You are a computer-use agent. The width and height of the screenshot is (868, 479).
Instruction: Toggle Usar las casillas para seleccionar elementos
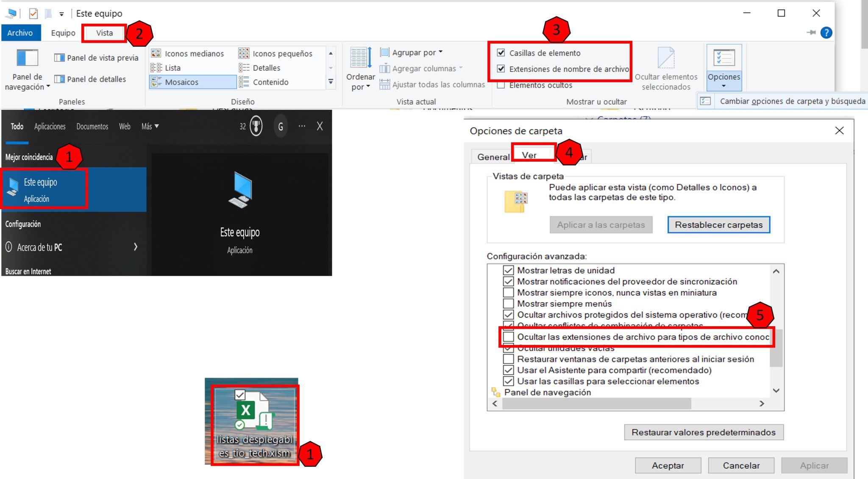pos(508,381)
